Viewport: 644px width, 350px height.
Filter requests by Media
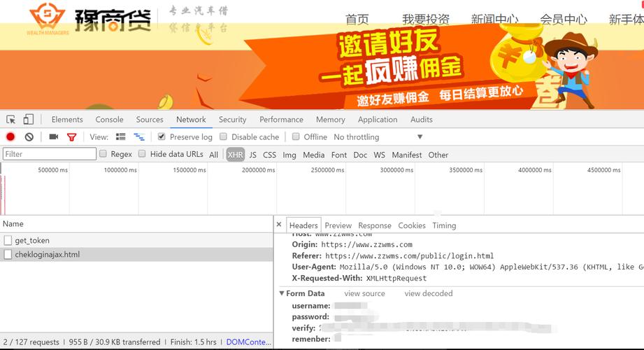coord(314,155)
